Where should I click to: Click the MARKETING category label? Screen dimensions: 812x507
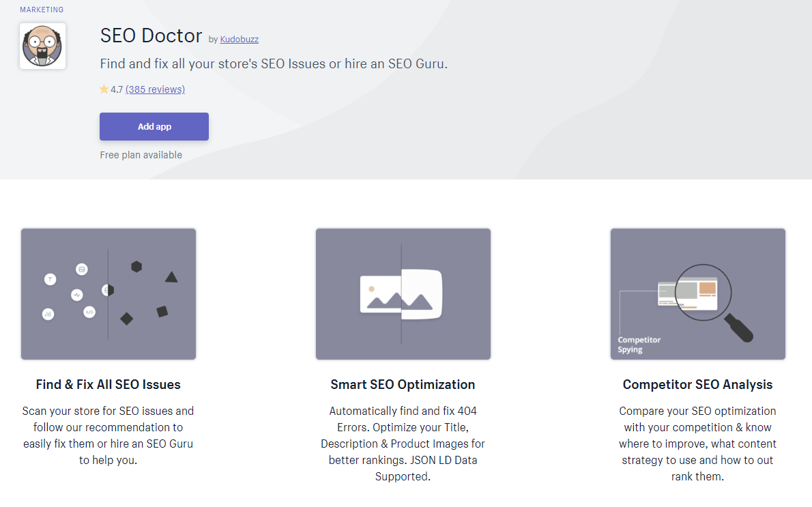click(42, 10)
